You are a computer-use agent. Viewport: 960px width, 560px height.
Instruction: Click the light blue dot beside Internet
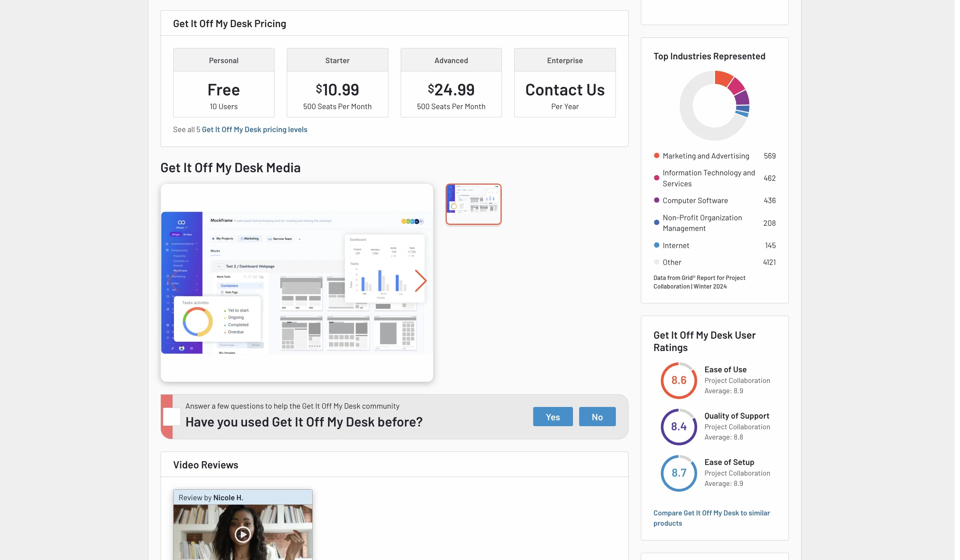pos(656,245)
